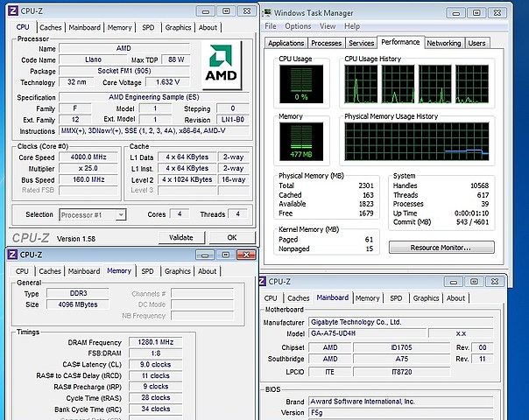Minimize the CPU-Z Memory window
Image resolution: width=529 pixels, height=420 pixels.
[x=205, y=255]
